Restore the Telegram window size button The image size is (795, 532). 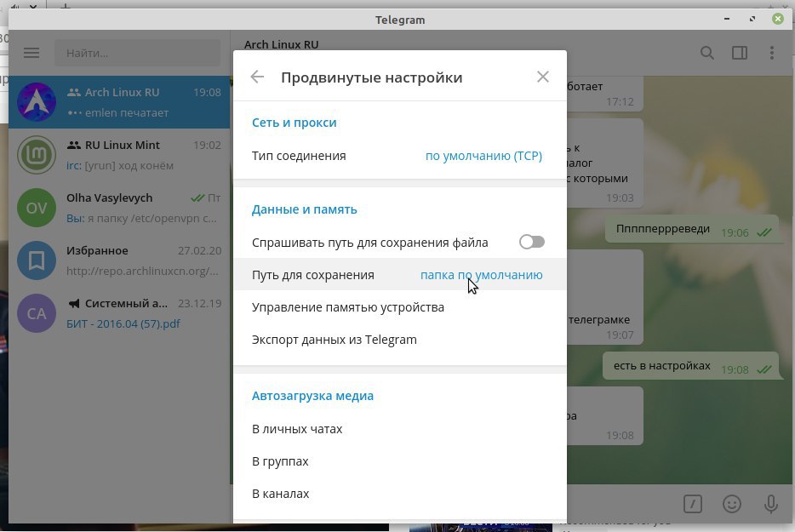click(x=752, y=19)
